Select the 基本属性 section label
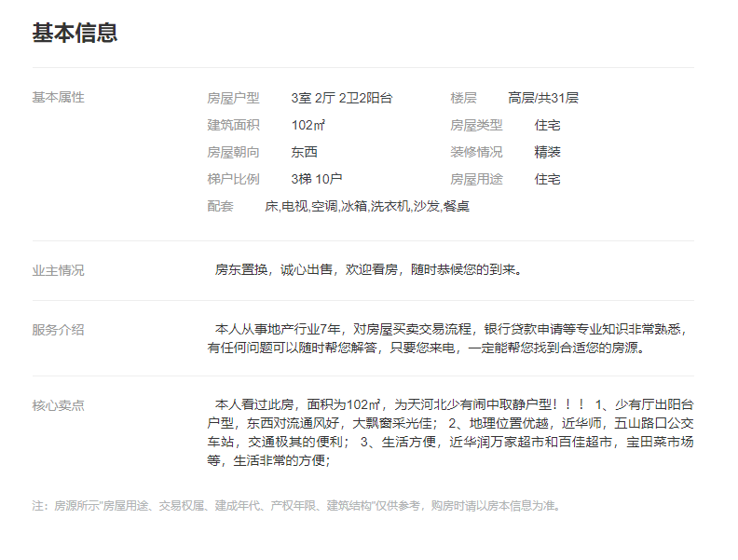The image size is (738, 560). click(59, 98)
